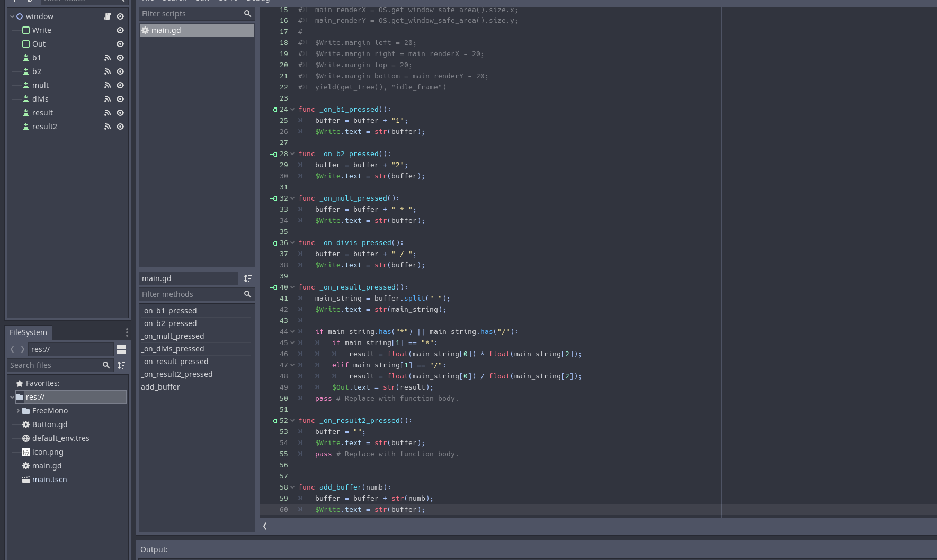Screen dimensions: 937x560
Task: Click the script icon on window node
Action: [108, 16]
